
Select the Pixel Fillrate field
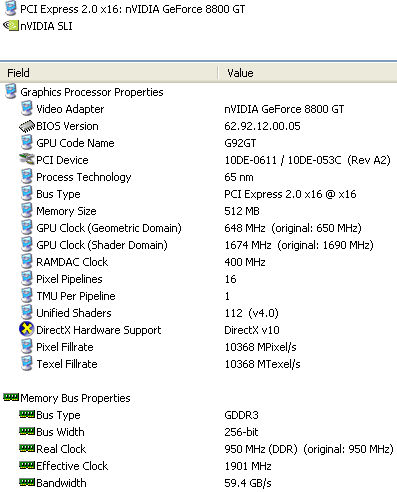point(198,347)
